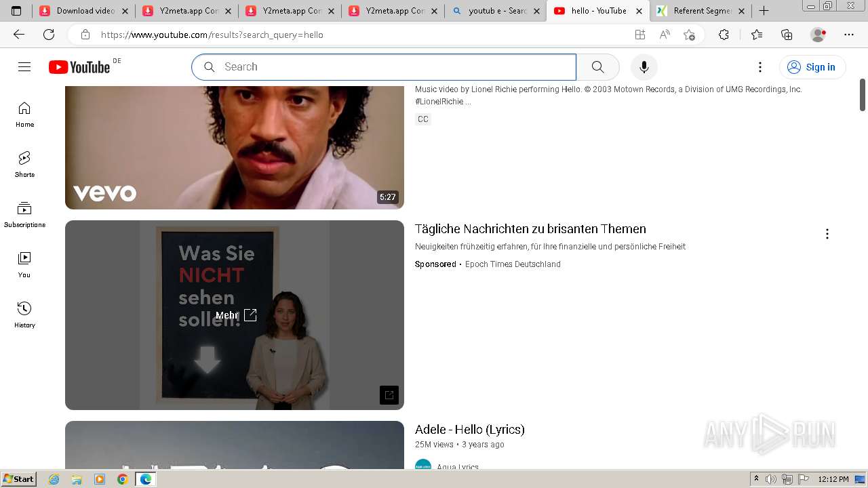868x488 pixels.
Task: Open File Explorer from taskbar
Action: click(77, 479)
